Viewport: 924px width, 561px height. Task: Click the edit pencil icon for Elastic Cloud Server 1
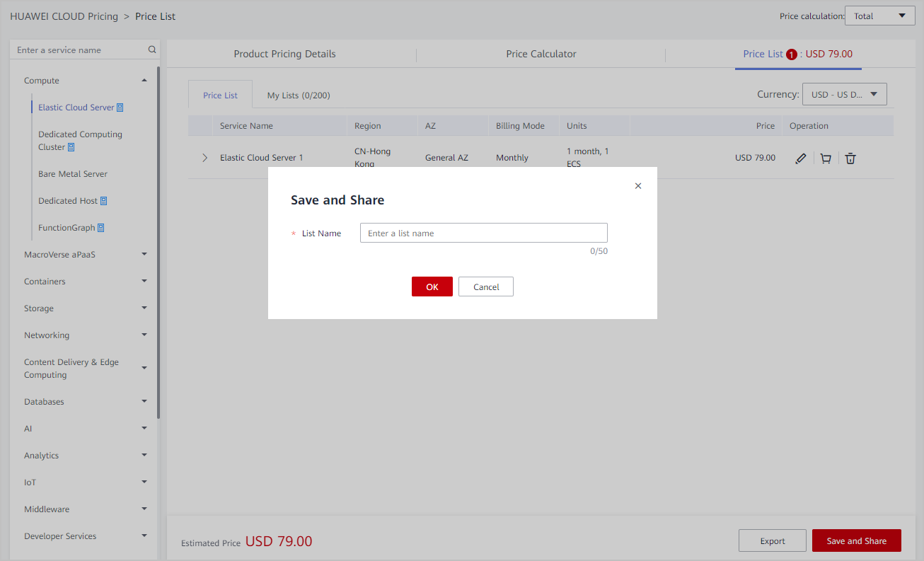[800, 158]
